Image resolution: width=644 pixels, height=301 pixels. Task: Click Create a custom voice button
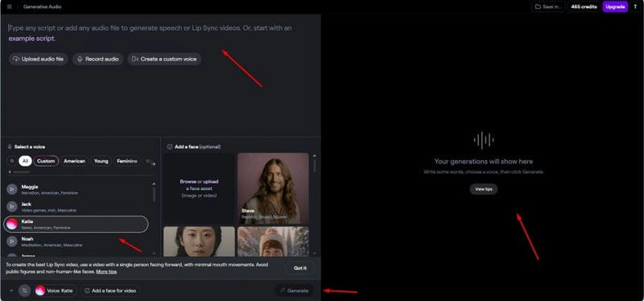click(164, 59)
